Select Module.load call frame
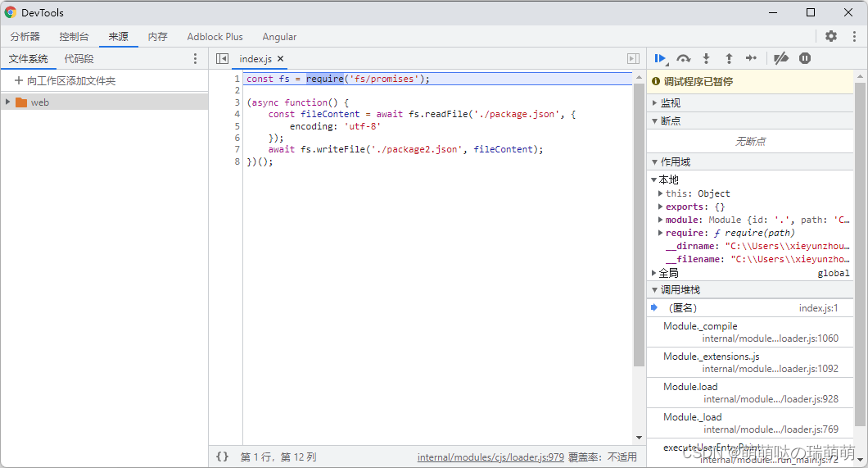 [750, 393]
